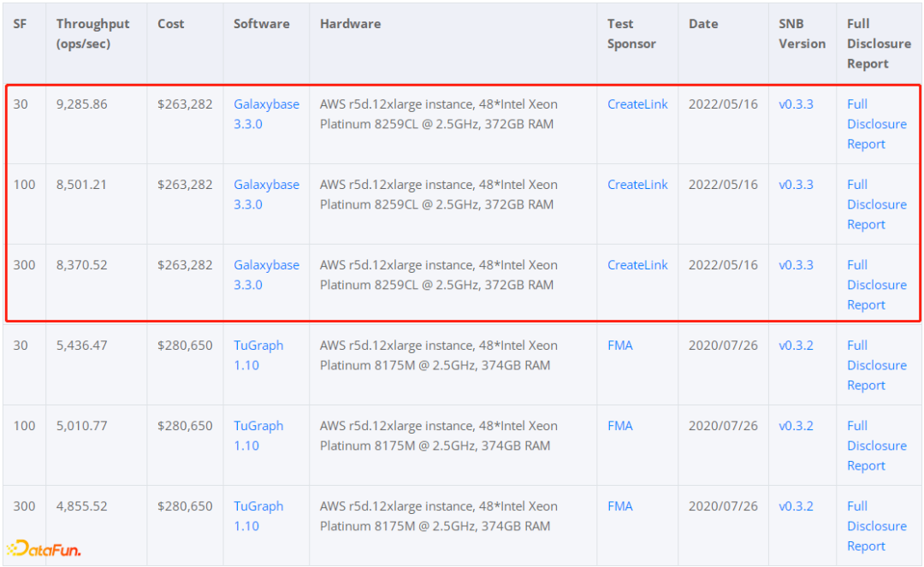Open v0.3.2 version link in 5,010.77 row

[x=796, y=426]
